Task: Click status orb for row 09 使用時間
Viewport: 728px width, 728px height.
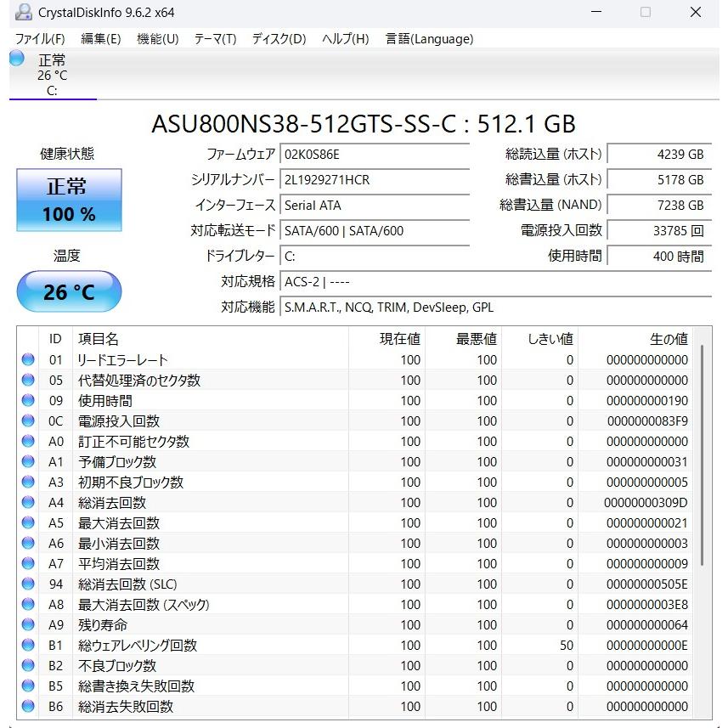Action: [28, 400]
